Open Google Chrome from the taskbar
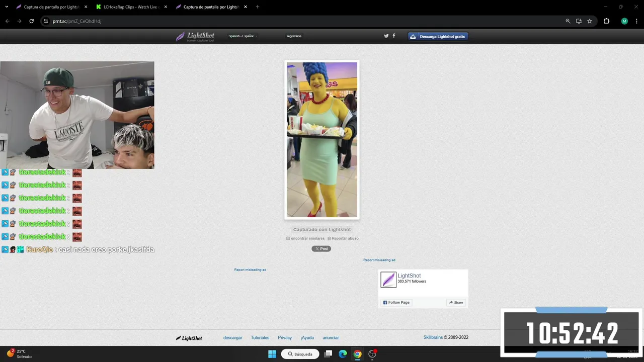This screenshot has height=362, width=644. click(357, 354)
